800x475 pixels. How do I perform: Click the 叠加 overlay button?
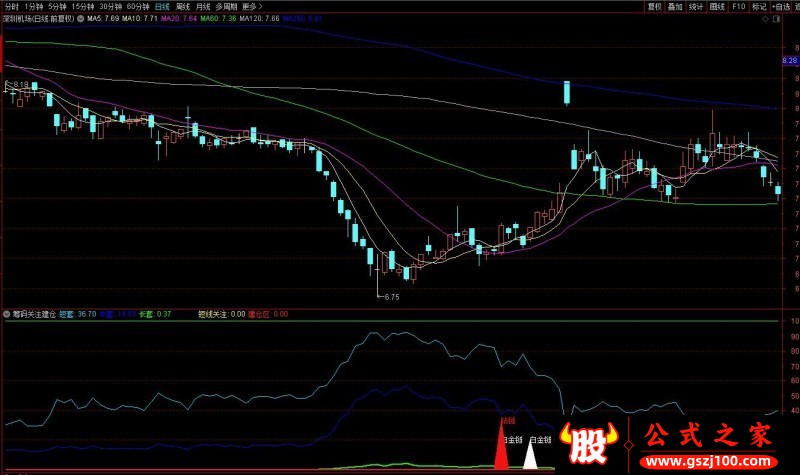click(x=676, y=7)
